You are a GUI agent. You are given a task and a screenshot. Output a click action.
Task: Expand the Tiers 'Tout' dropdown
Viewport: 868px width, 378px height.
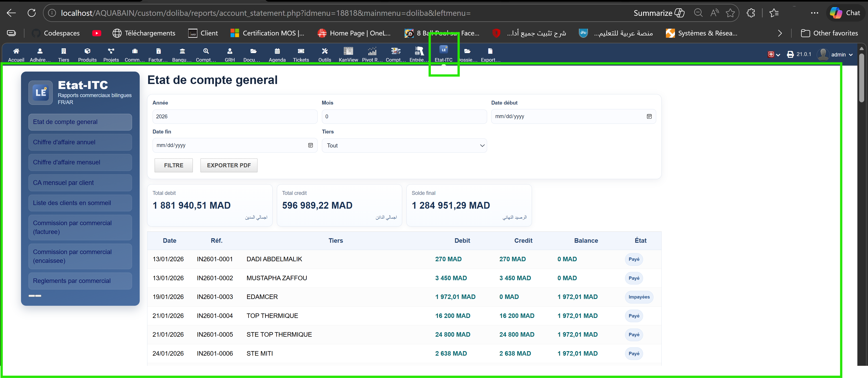pyautogui.click(x=404, y=145)
